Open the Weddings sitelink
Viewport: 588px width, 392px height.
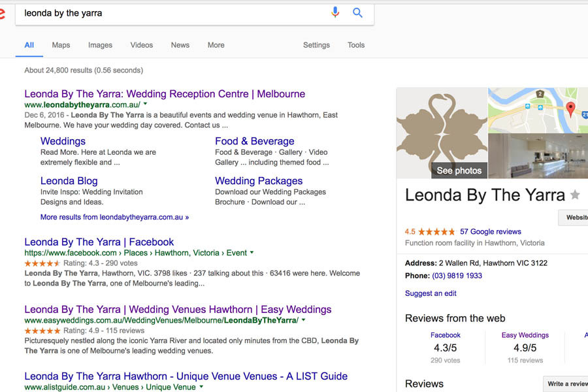click(63, 141)
